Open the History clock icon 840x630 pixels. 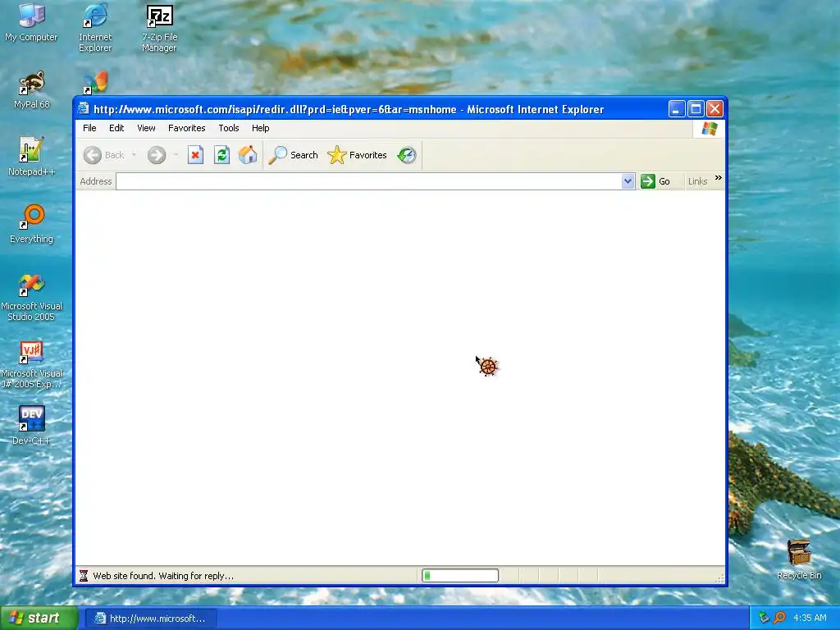(x=407, y=155)
